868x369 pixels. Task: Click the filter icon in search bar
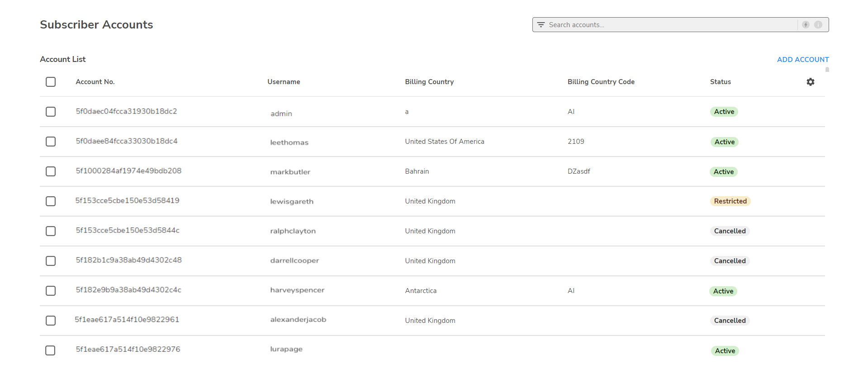click(x=541, y=25)
